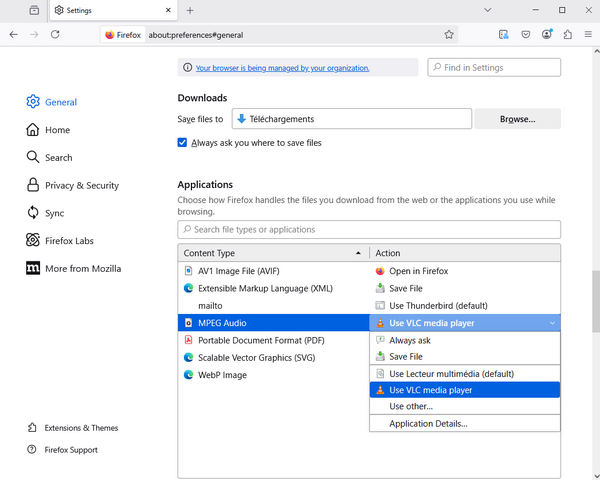Open Extensions & Themes
The image size is (600, 480).
tap(73, 428)
